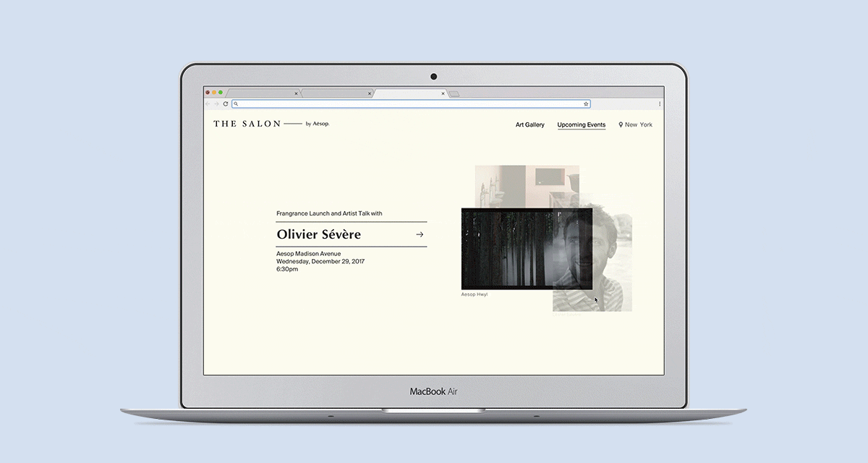Click the yellow minimize window button

pos(214,93)
